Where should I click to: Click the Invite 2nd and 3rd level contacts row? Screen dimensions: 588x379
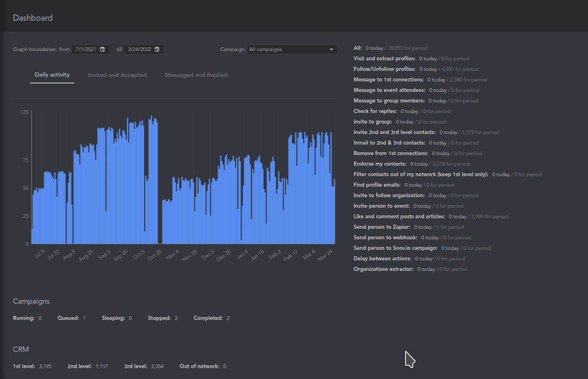(426, 132)
